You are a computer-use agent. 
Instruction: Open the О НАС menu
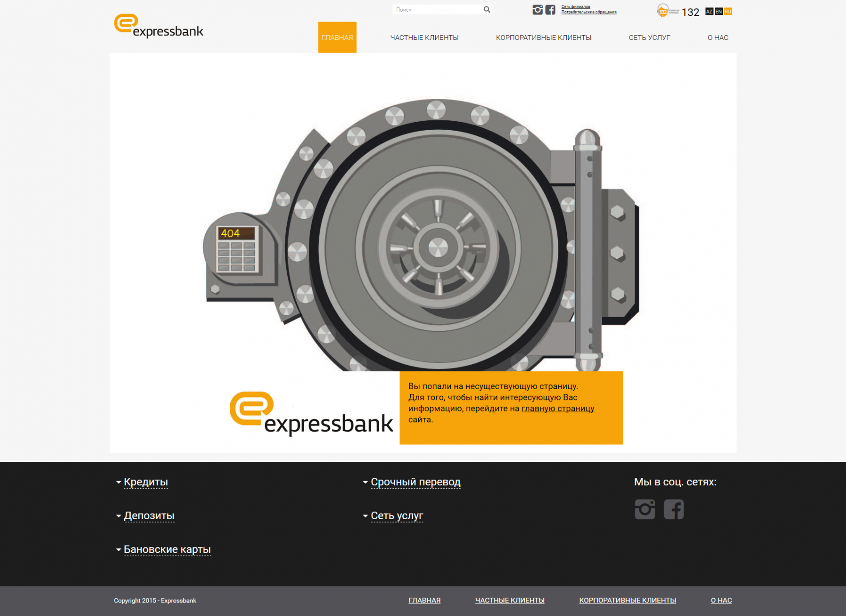(x=718, y=38)
